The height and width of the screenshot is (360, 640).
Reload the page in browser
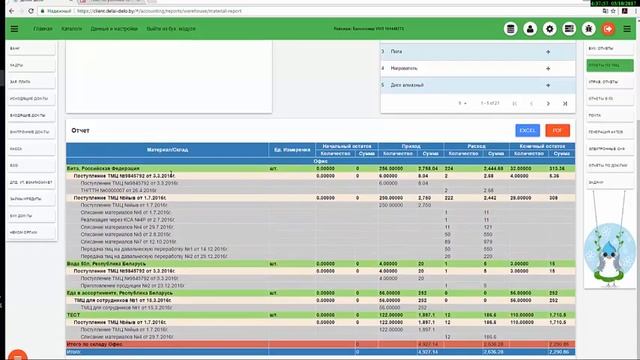31,11
